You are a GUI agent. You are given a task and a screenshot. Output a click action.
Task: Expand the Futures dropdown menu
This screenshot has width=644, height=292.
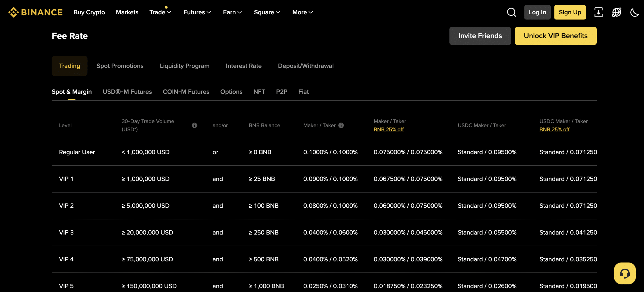(197, 12)
